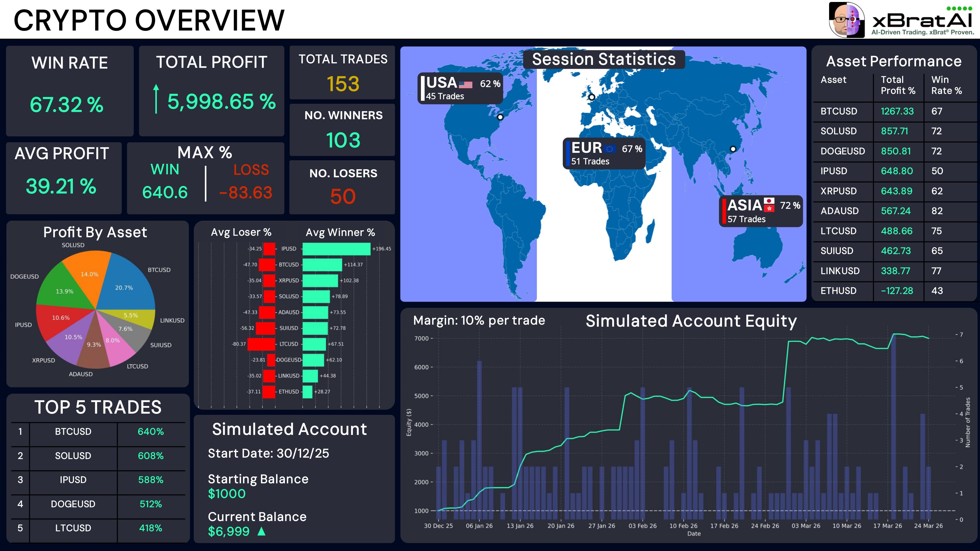Click the 03 Mar 26 date tick

tap(806, 526)
